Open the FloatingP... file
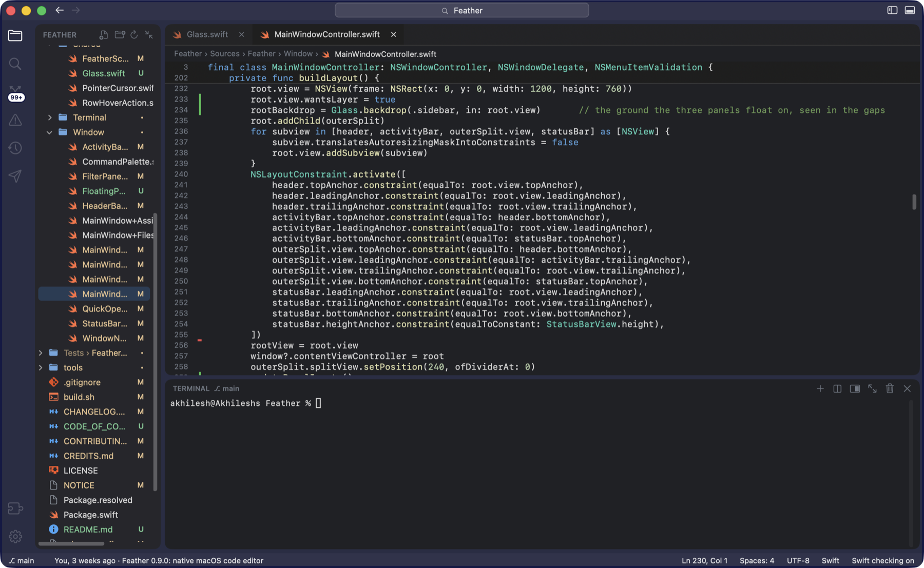 point(94,191)
